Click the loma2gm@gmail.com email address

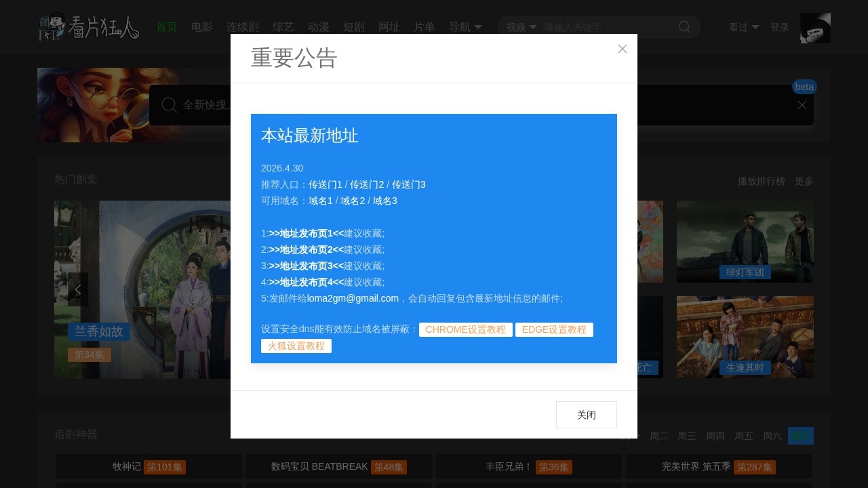(x=353, y=298)
